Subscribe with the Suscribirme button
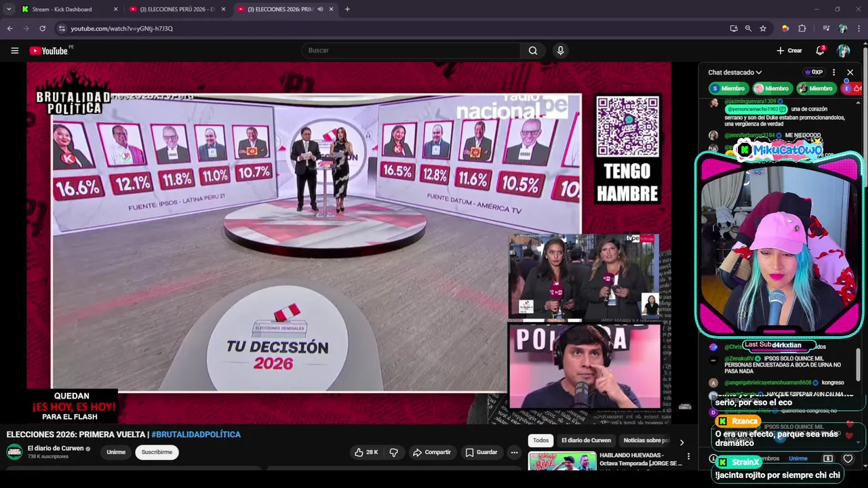 pos(157,452)
